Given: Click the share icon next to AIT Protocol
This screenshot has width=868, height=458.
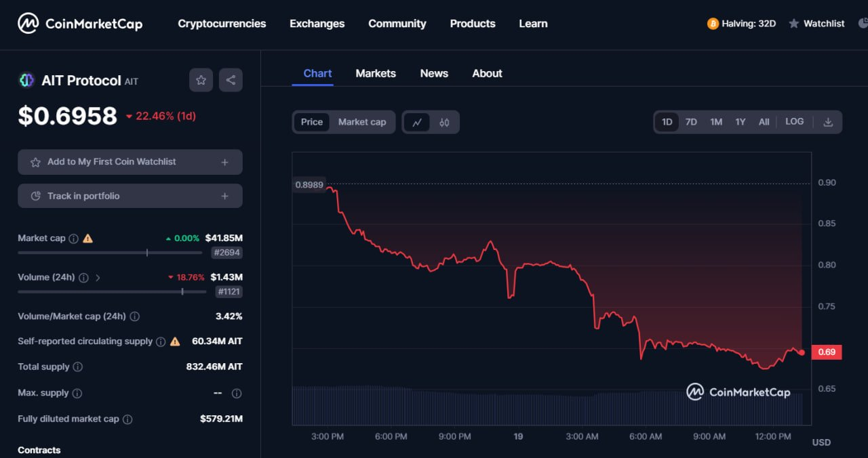Looking at the screenshot, I should [x=231, y=80].
